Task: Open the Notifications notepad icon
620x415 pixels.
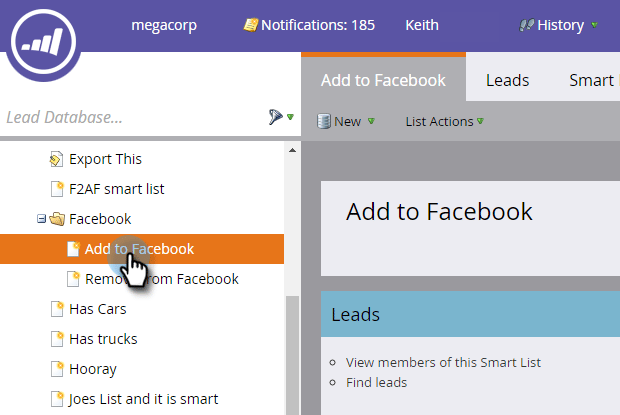Action: [251, 25]
